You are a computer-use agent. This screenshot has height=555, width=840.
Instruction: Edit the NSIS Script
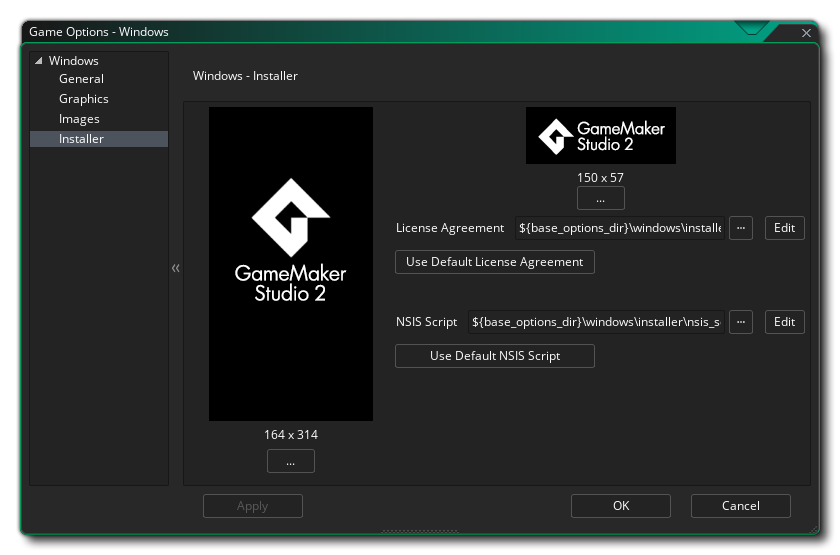pyautogui.click(x=784, y=322)
